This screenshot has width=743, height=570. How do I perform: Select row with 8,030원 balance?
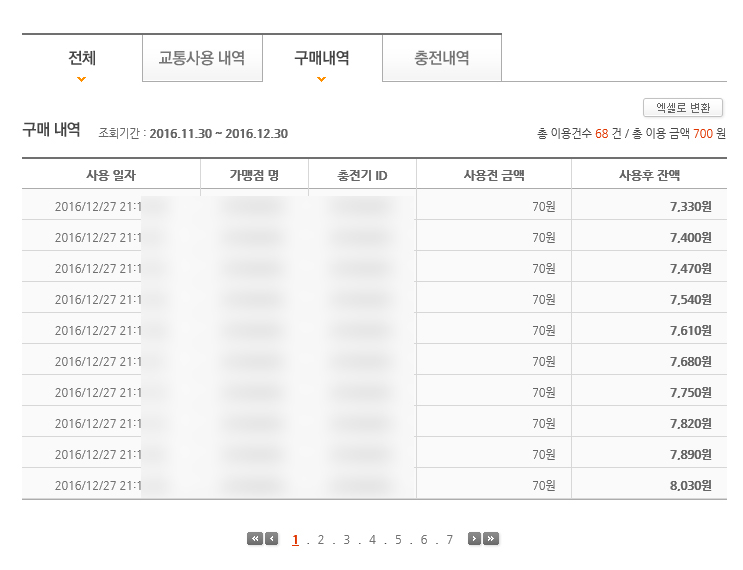click(690, 485)
